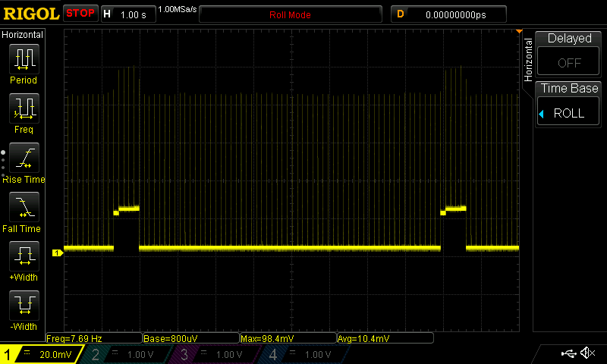Select the Fall Time measurement icon
The width and height of the screenshot is (607, 364).
pyautogui.click(x=24, y=207)
